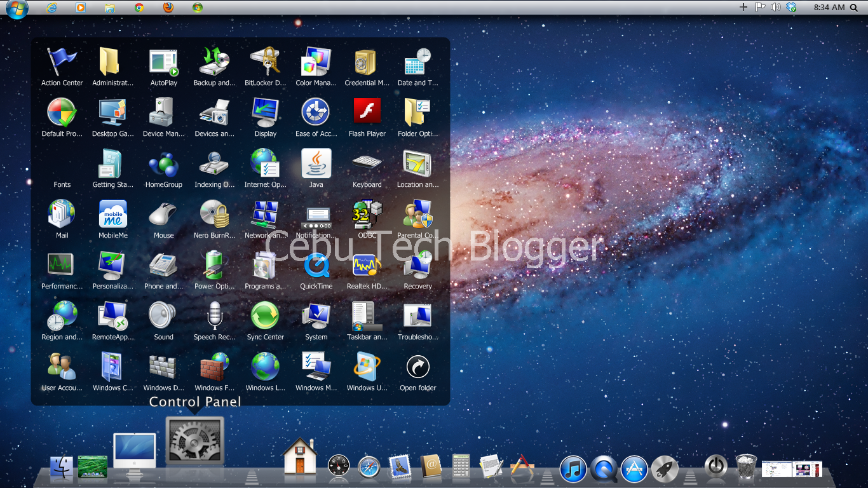Open Phone and Modem icon
The image size is (868, 488).
pos(164,265)
